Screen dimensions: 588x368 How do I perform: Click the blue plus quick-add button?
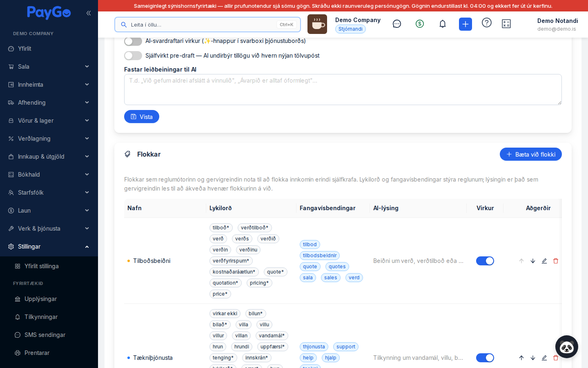(465, 24)
